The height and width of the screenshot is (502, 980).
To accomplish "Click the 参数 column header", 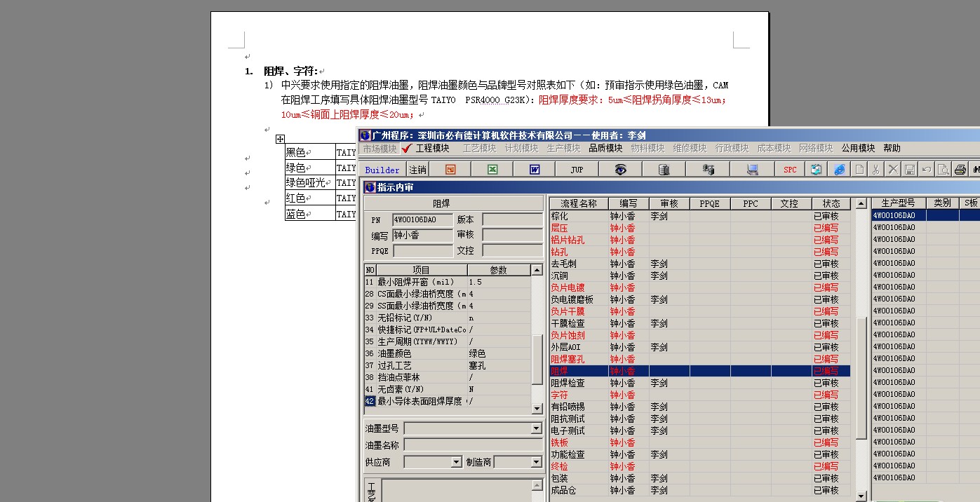I will pos(499,270).
